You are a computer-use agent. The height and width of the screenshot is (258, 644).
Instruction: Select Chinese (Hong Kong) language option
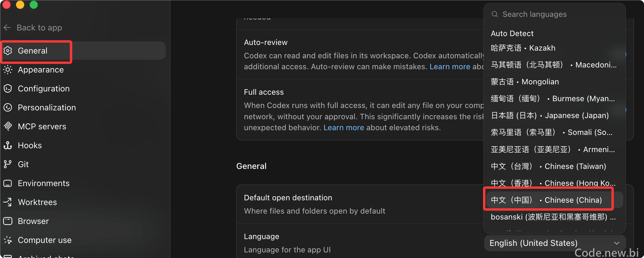click(554, 183)
